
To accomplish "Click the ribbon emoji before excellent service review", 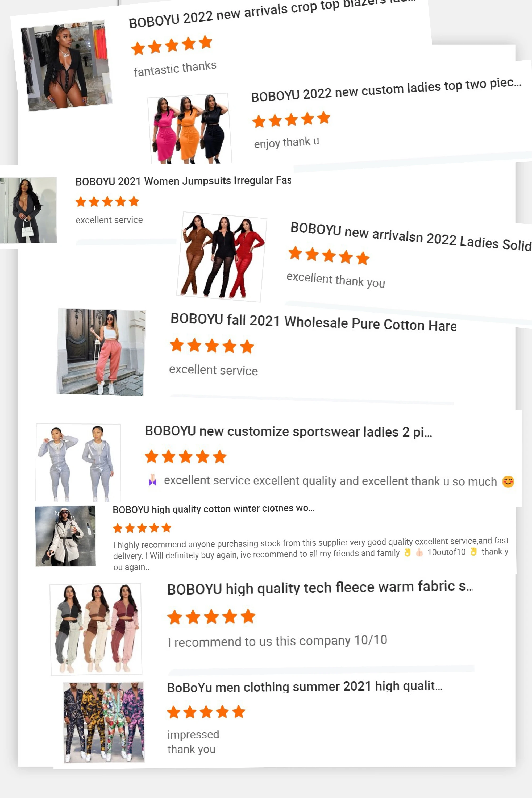I will pos(152,480).
